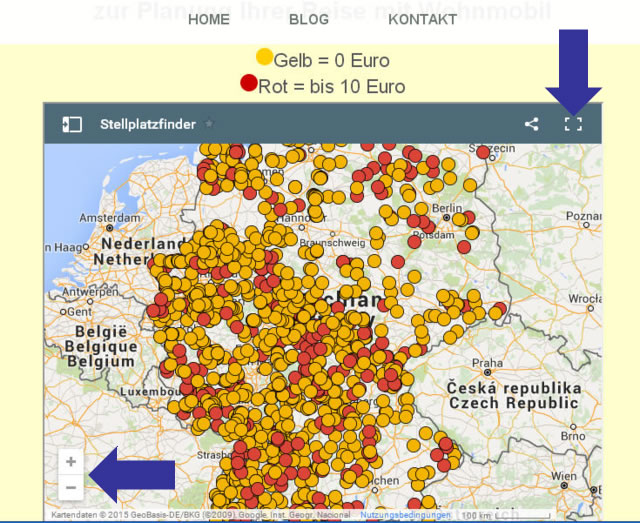
Task: Click the Amsterdam city label
Action: click(109, 218)
